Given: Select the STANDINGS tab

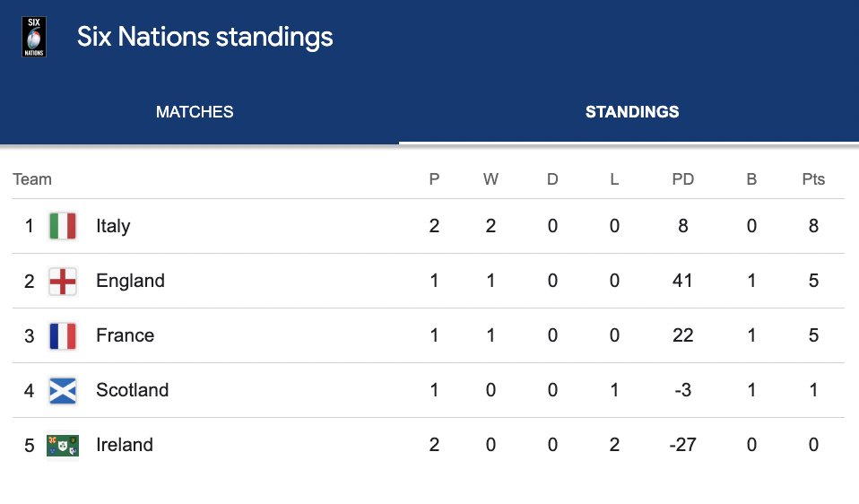Looking at the screenshot, I should [x=632, y=112].
